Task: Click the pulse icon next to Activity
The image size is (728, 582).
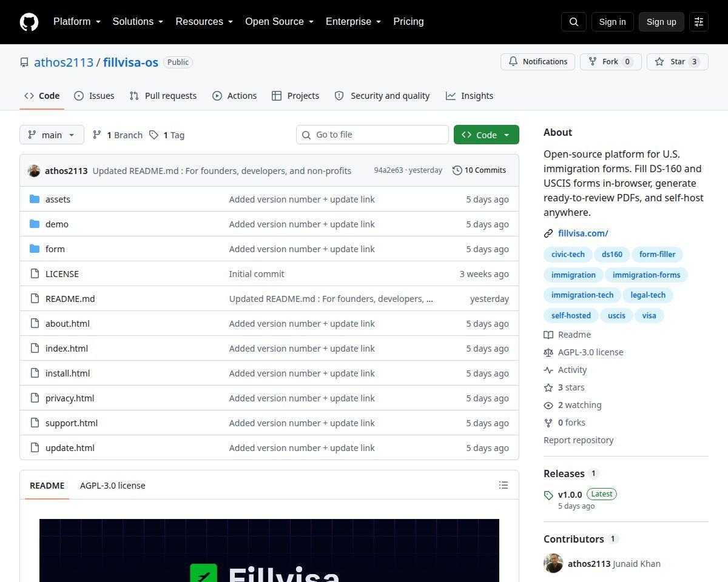Action: tap(548, 370)
